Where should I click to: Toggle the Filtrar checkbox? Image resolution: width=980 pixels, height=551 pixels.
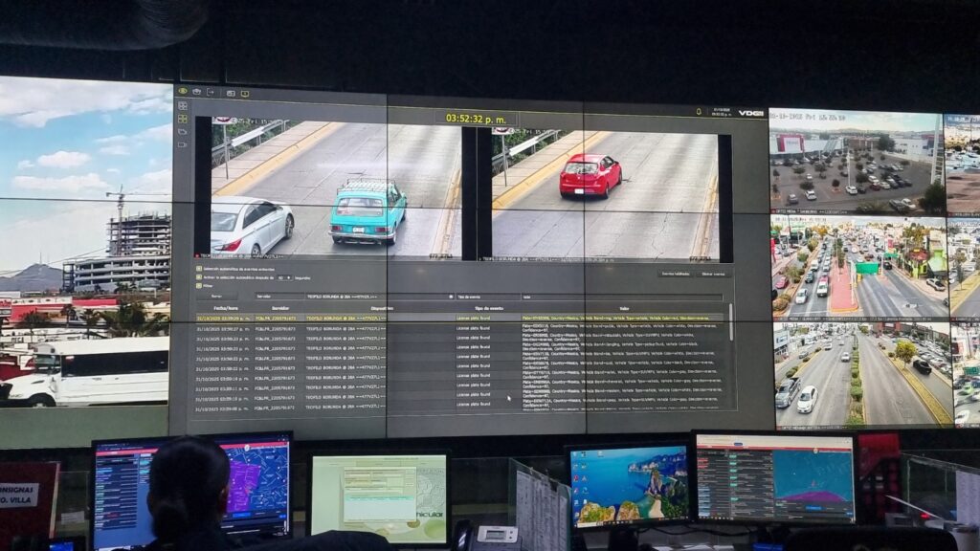[x=198, y=286]
